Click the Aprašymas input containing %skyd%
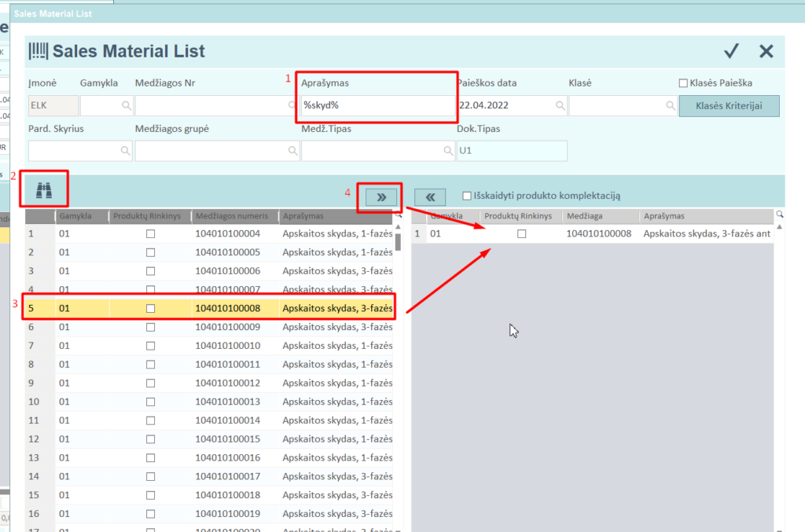This screenshot has width=805, height=532. coord(376,105)
